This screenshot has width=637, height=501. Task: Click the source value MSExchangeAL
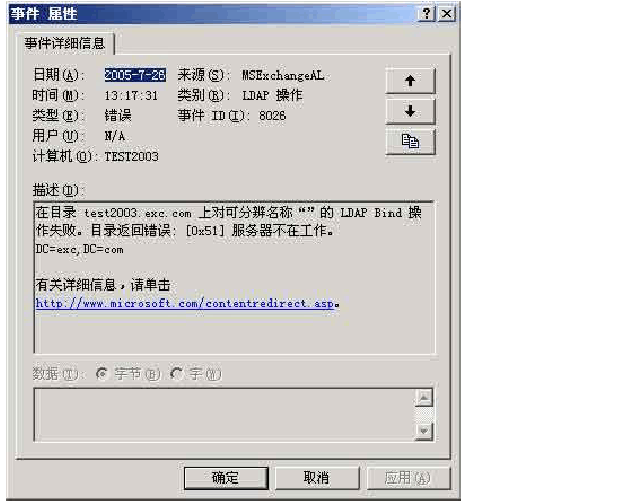pyautogui.click(x=283, y=75)
